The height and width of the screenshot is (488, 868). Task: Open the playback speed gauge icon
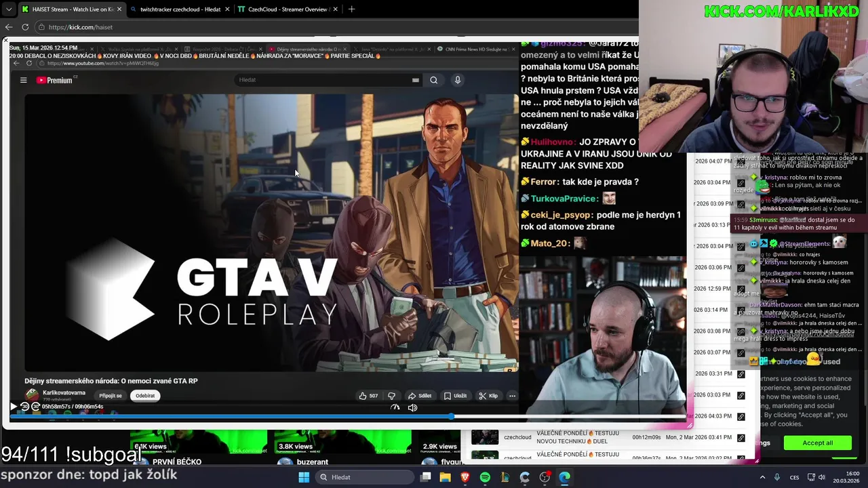coord(395,407)
